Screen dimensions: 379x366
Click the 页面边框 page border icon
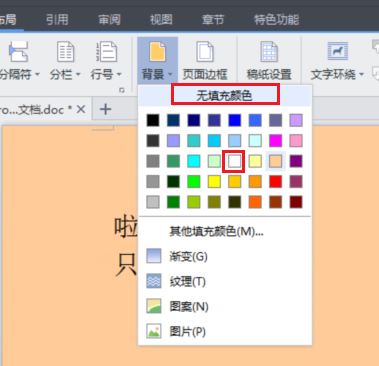click(205, 51)
